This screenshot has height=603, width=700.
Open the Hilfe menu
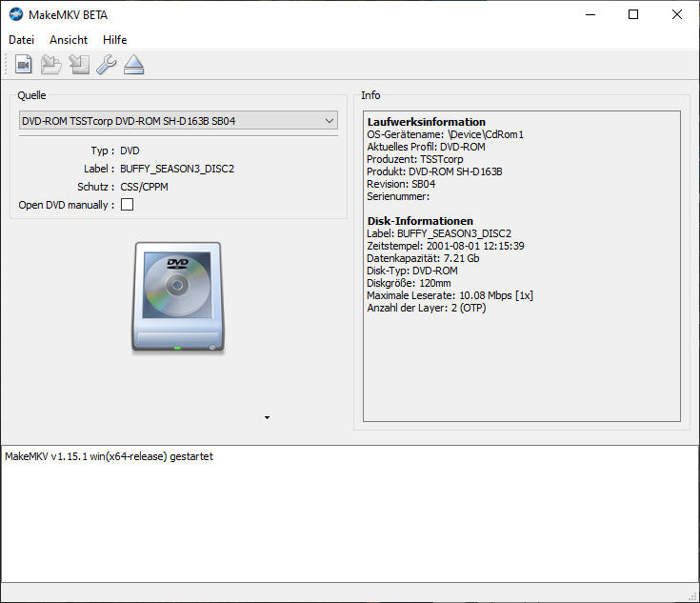coord(114,40)
